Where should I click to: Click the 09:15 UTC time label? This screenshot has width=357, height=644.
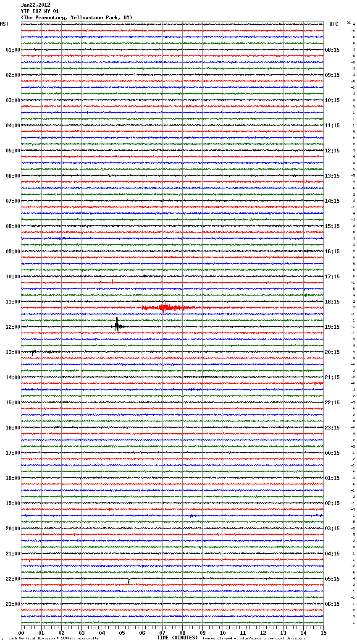point(332,75)
